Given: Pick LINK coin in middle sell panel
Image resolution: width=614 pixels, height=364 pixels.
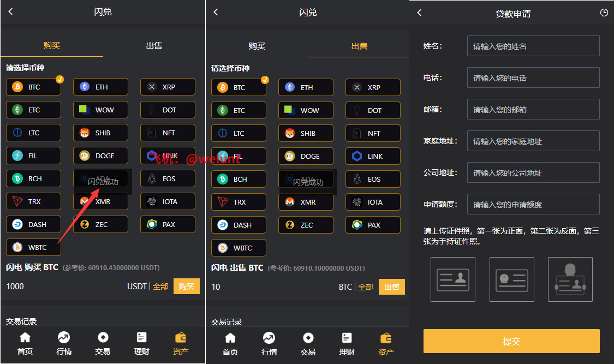Looking at the screenshot, I should point(373,156).
